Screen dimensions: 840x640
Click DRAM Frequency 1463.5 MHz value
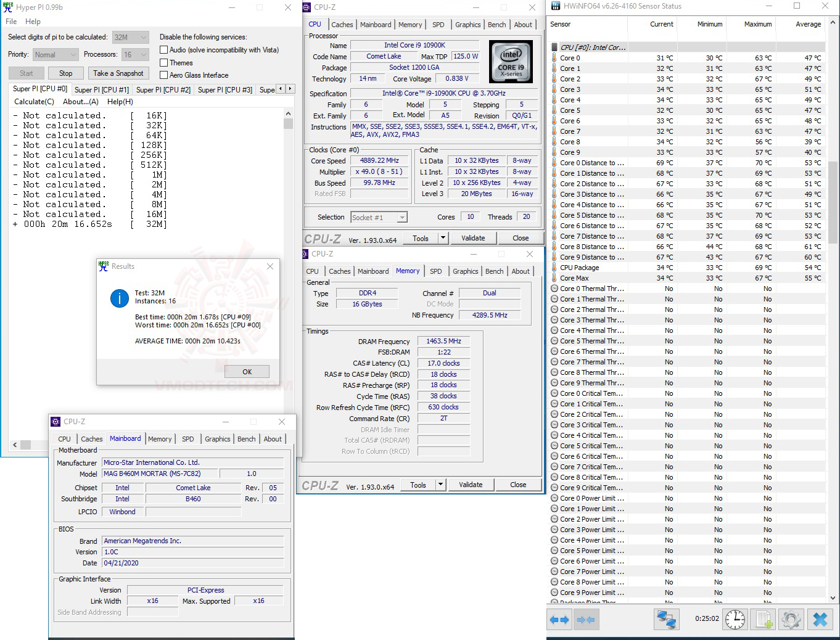pyautogui.click(x=443, y=341)
